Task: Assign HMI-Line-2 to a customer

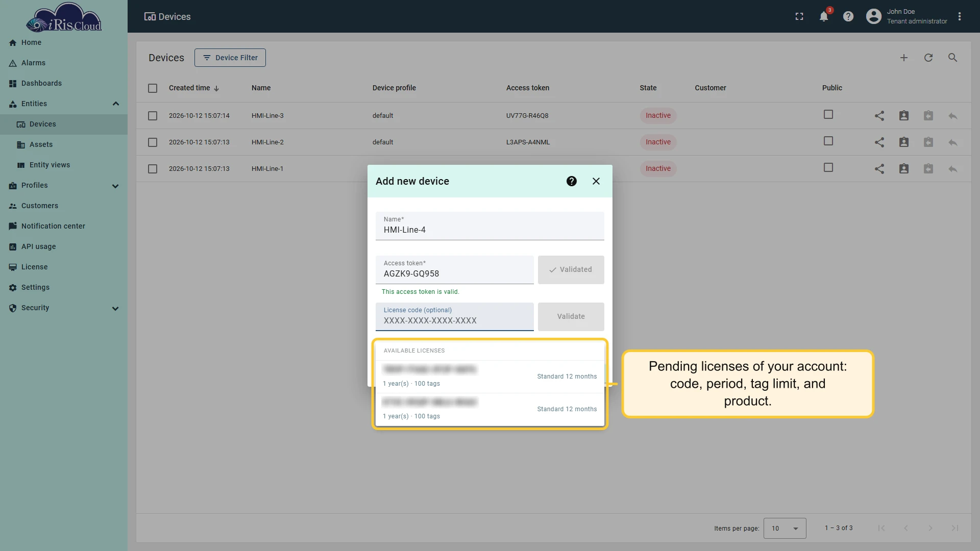Action: point(904,142)
